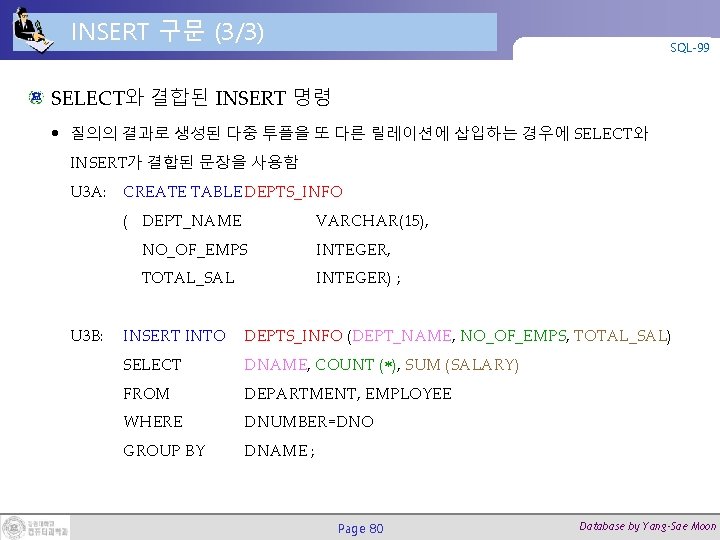Click "DEPTS_INFO" in the CREATE TABLE line
720x540 pixels.
[x=293, y=191]
